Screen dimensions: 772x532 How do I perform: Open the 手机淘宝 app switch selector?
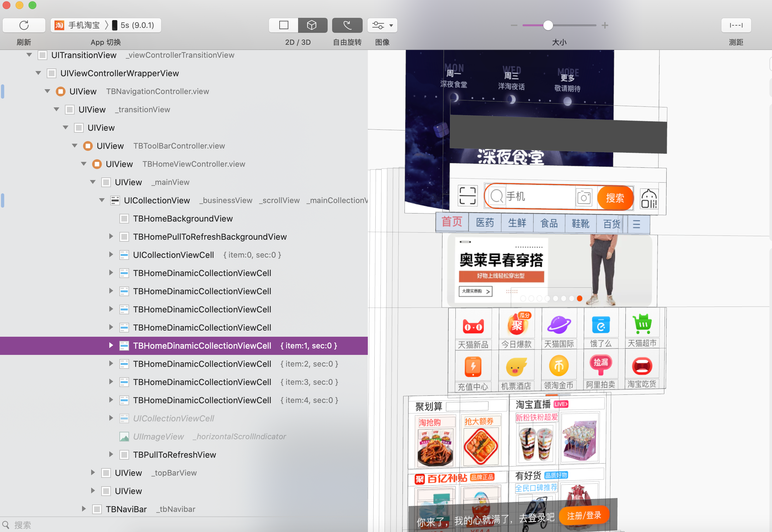coord(83,25)
